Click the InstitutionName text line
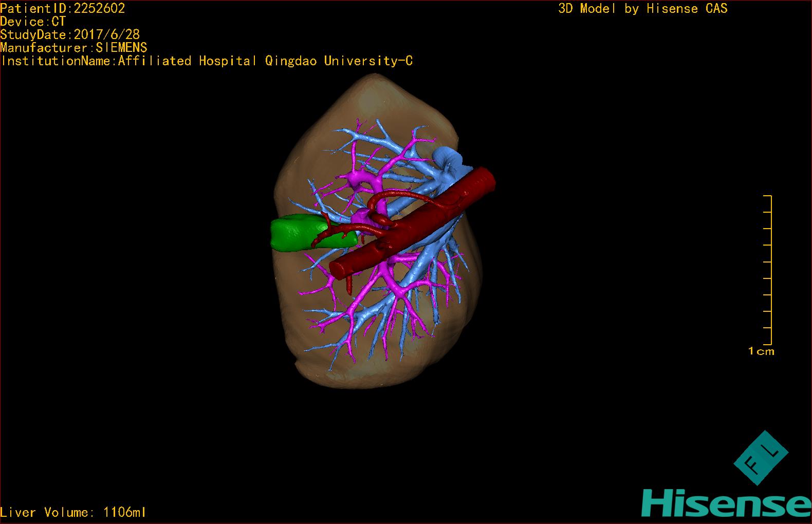Image resolution: width=812 pixels, height=524 pixels. (207, 61)
